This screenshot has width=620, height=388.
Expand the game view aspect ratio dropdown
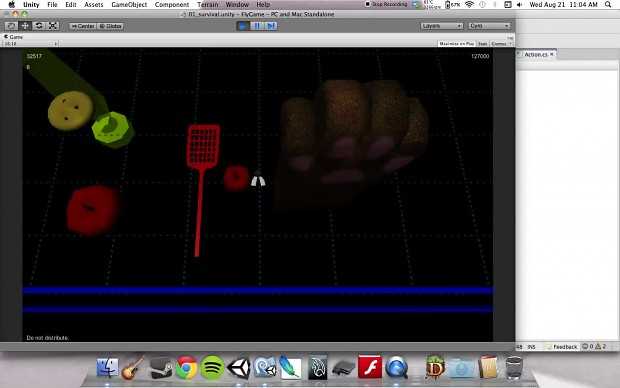click(x=30, y=44)
